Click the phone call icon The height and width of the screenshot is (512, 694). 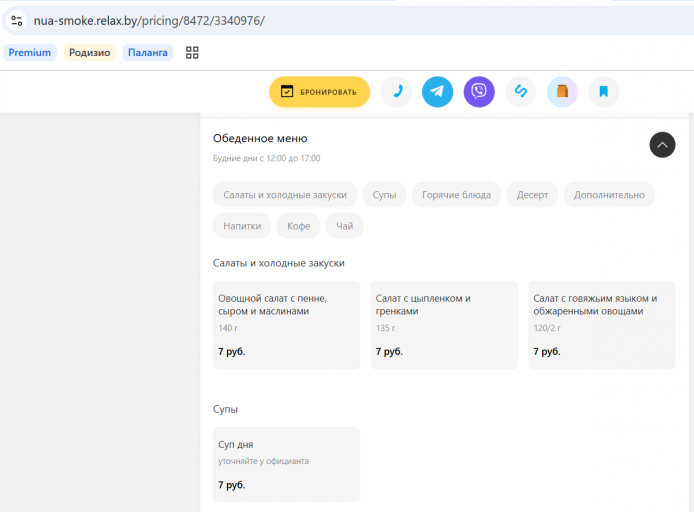coord(396,92)
